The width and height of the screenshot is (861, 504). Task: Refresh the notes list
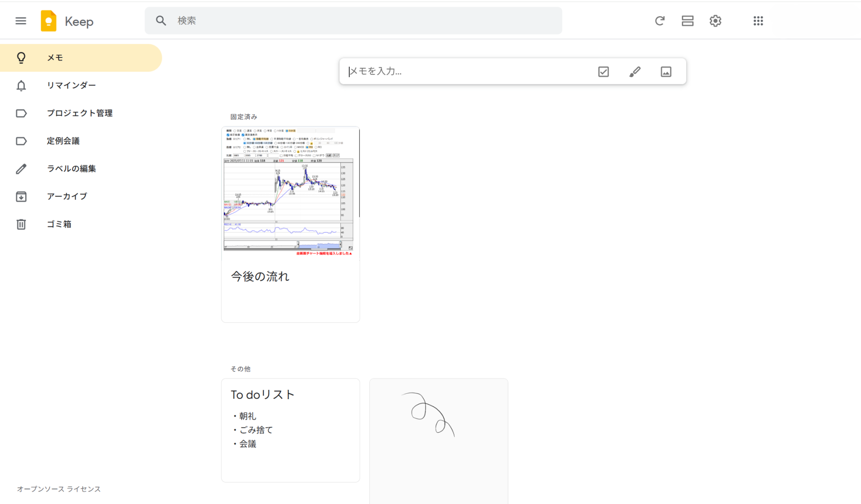pos(660,21)
